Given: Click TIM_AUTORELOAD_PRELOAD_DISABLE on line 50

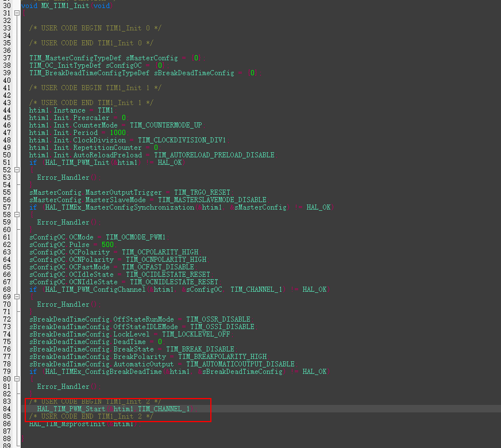Looking at the screenshot, I should click(214, 155).
